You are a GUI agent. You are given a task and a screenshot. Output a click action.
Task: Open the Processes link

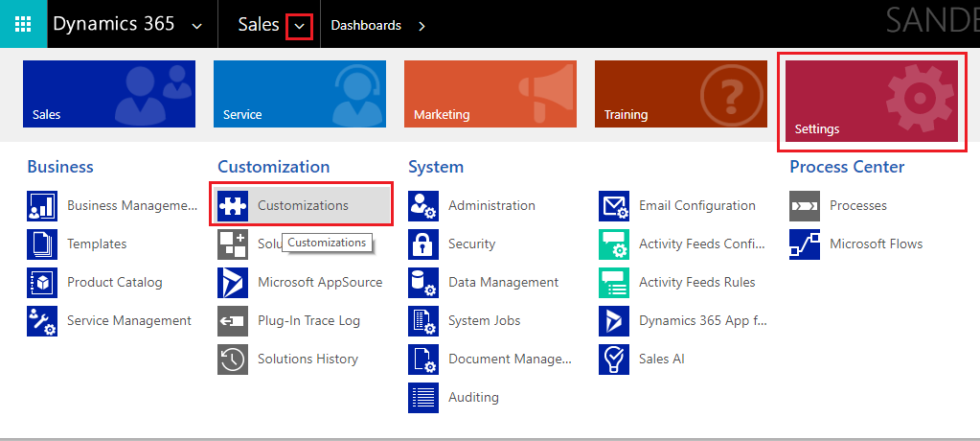858,205
